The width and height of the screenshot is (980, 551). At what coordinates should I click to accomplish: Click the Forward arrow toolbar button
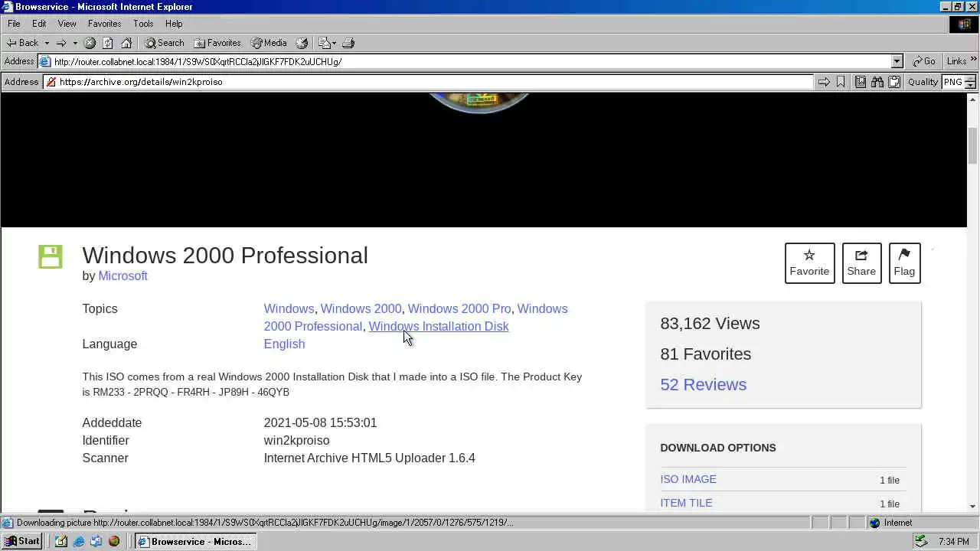click(x=61, y=43)
